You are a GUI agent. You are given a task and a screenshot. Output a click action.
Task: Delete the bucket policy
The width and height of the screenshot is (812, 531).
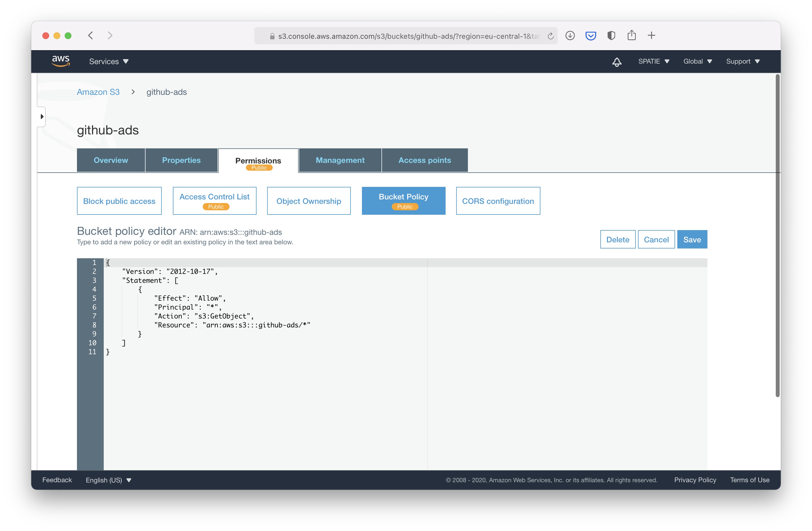pyautogui.click(x=618, y=240)
